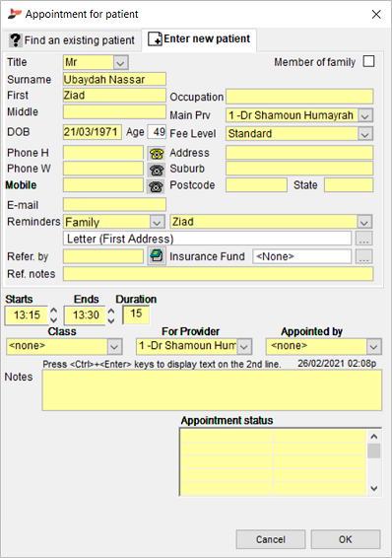392x558 pixels.
Task: Confirm the appointment with OK button
Action: [346, 539]
